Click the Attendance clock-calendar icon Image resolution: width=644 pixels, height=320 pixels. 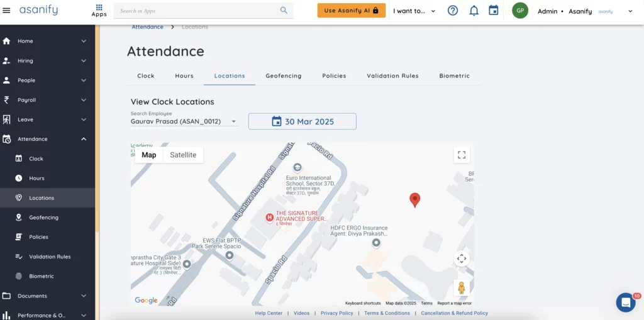[x=6, y=140]
